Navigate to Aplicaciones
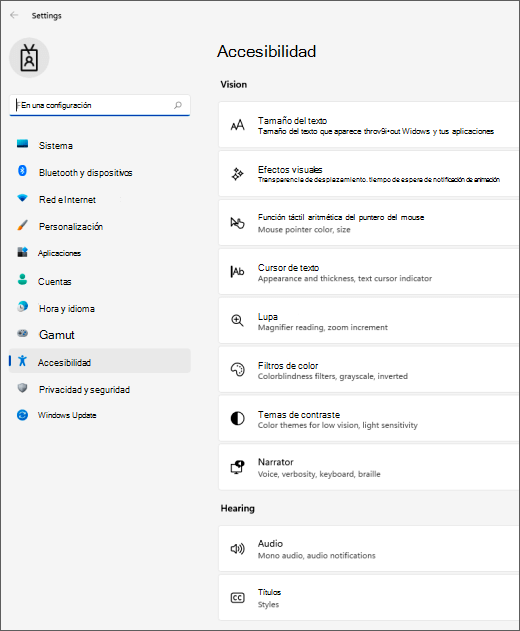This screenshot has height=631, width=520. (100, 253)
